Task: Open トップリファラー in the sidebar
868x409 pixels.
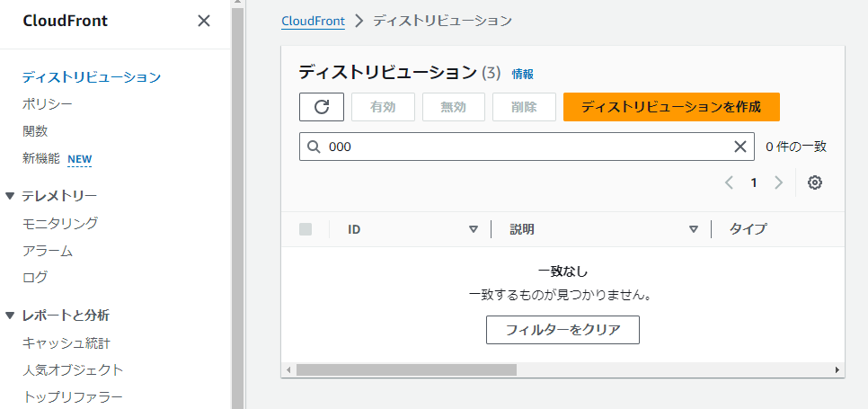Action: coord(73,396)
